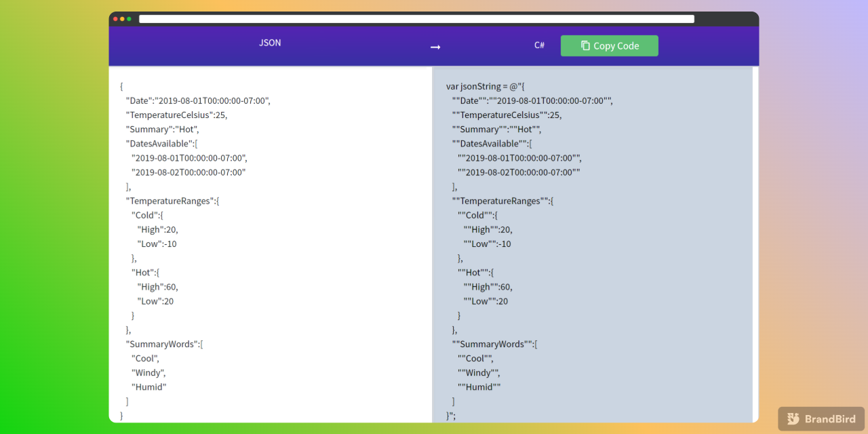The width and height of the screenshot is (868, 434).
Task: Click the yellow traffic light dot
Action: point(122,19)
